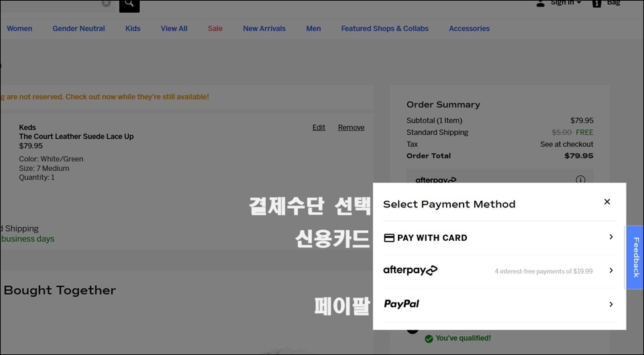The width and height of the screenshot is (644, 355).
Task: Open the Sale menu
Action: click(x=215, y=29)
